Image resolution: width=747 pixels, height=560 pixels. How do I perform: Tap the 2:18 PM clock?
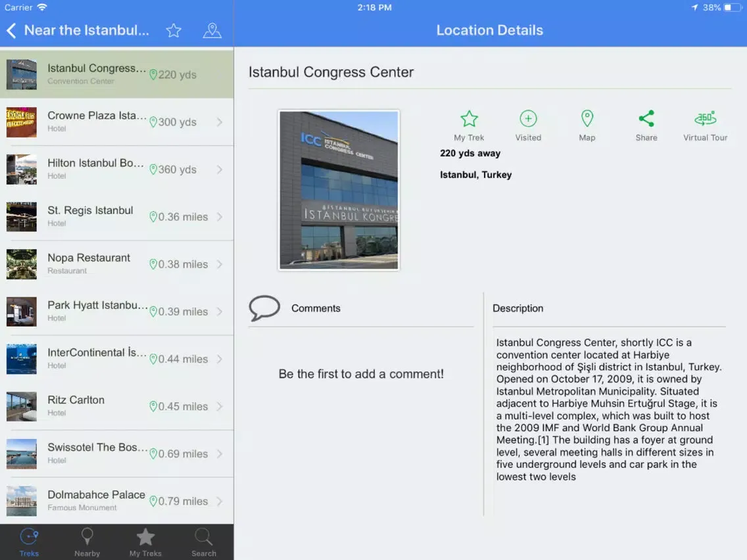pyautogui.click(x=374, y=7)
